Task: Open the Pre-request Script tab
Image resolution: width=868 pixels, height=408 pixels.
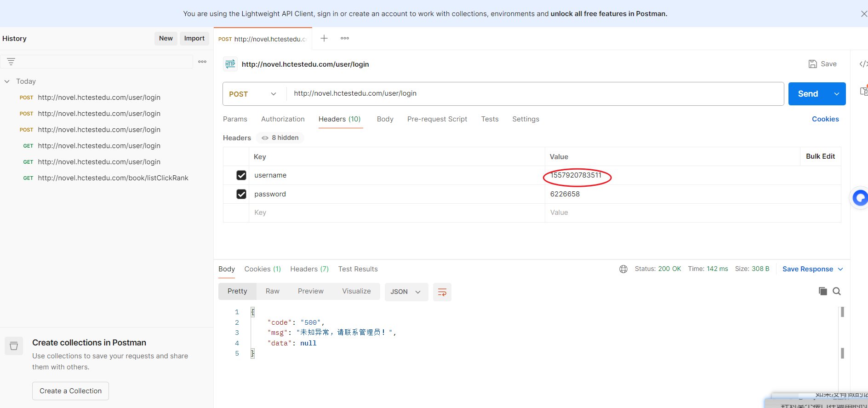Action: pos(437,119)
